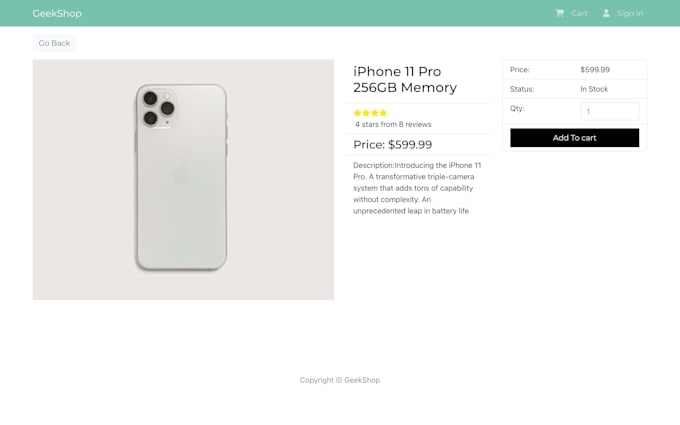This screenshot has width=680, height=425.
Task: Click the $599.99 value in summary table
Action: click(595, 70)
